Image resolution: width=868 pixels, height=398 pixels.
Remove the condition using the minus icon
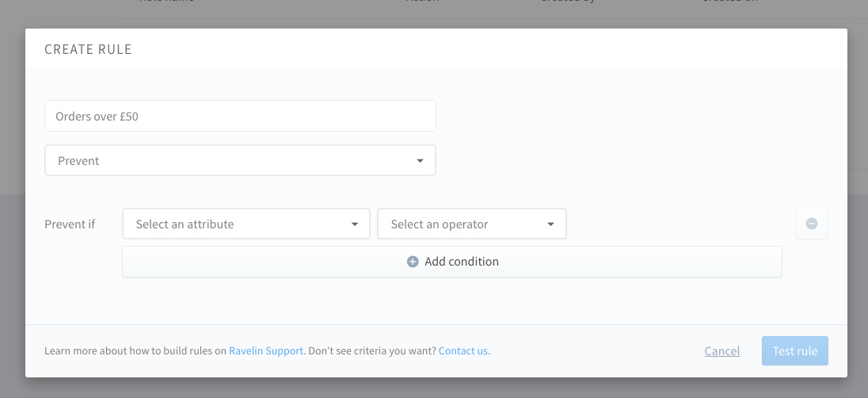coord(812,224)
